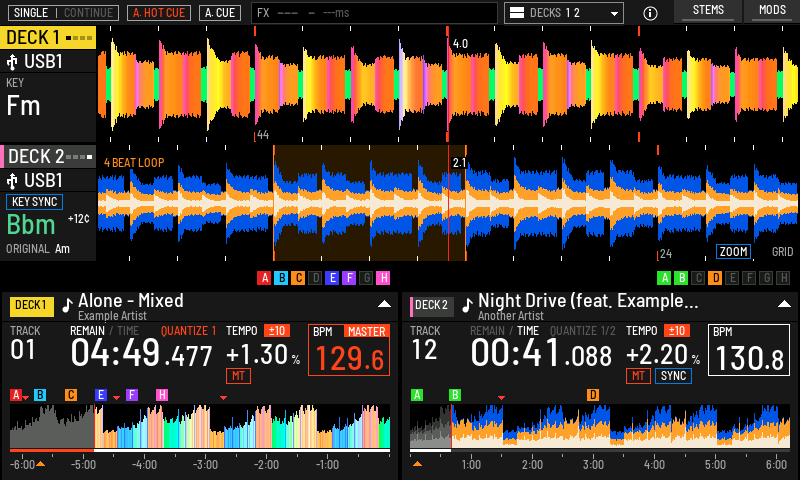
Task: Click the QUANTIZE 1 label on Deck 1
Action: (x=188, y=331)
